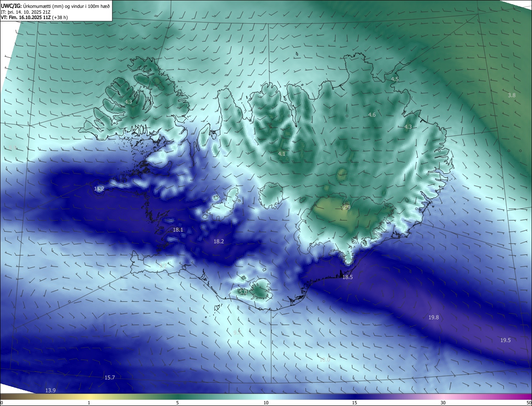Click the colorbar tick label '15'
The image size is (532, 406).
point(355,403)
